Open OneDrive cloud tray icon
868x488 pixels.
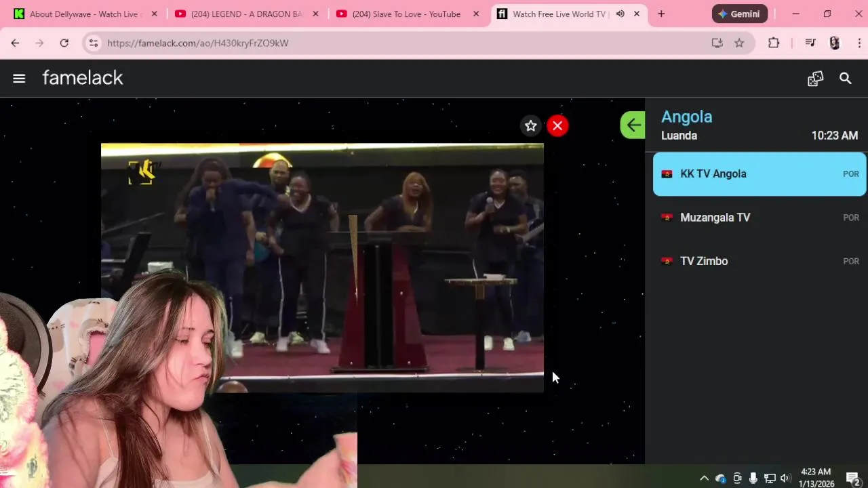pyautogui.click(x=720, y=478)
